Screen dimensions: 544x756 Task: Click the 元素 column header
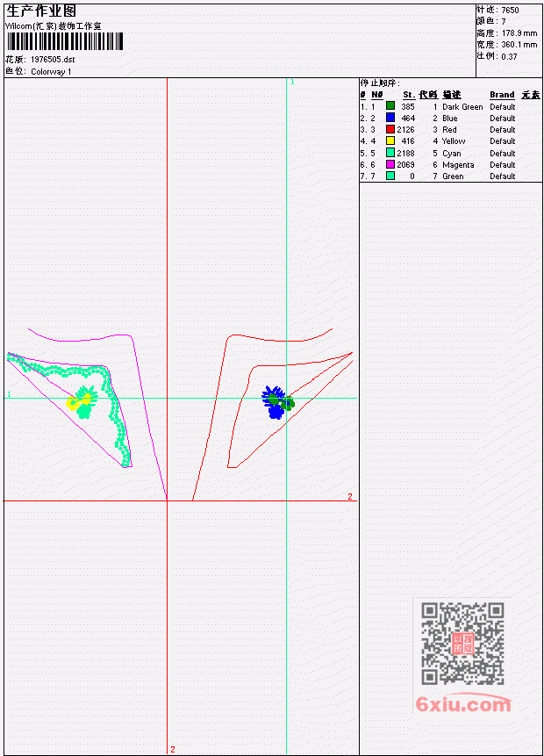(x=531, y=95)
